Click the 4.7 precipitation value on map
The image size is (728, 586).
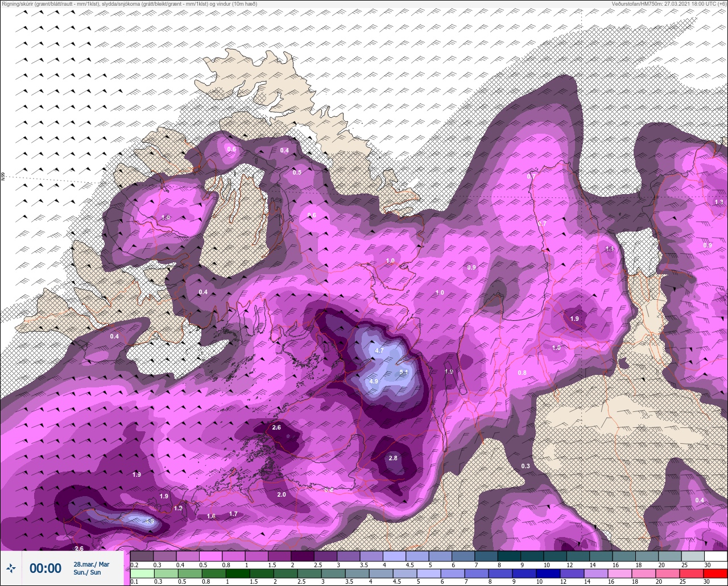(x=379, y=351)
